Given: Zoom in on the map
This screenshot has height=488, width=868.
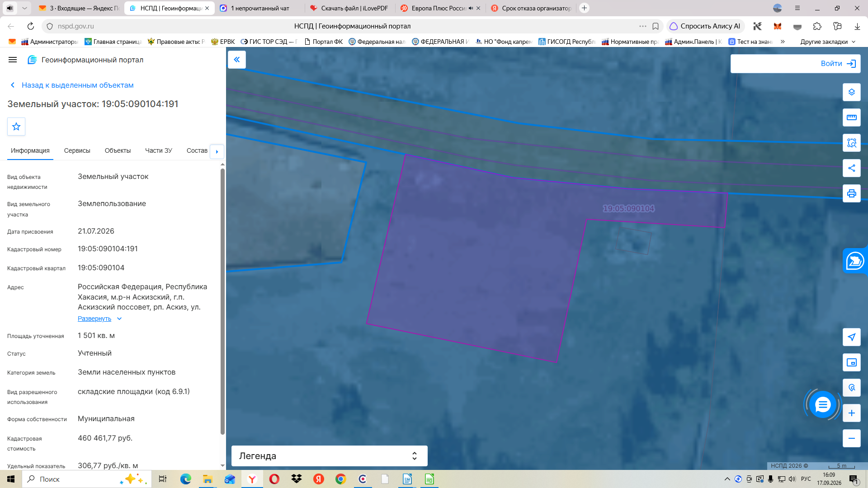Looking at the screenshot, I should coord(852,413).
